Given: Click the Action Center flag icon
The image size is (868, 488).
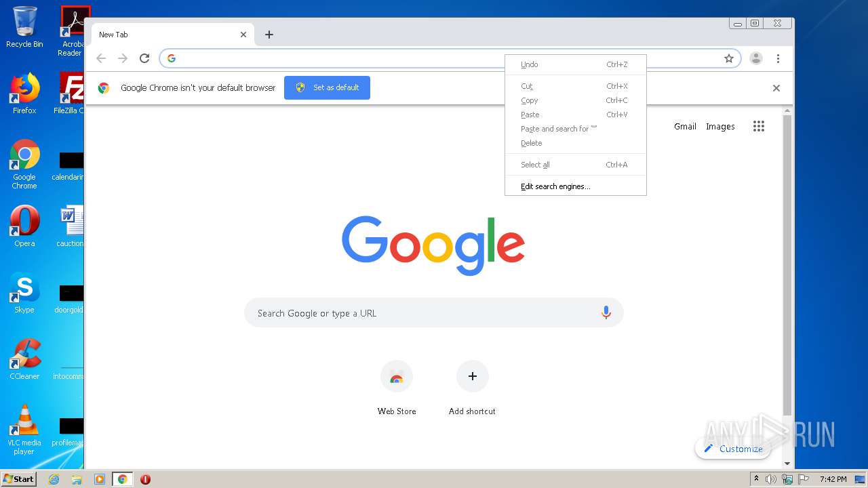Looking at the screenshot, I should [x=804, y=479].
